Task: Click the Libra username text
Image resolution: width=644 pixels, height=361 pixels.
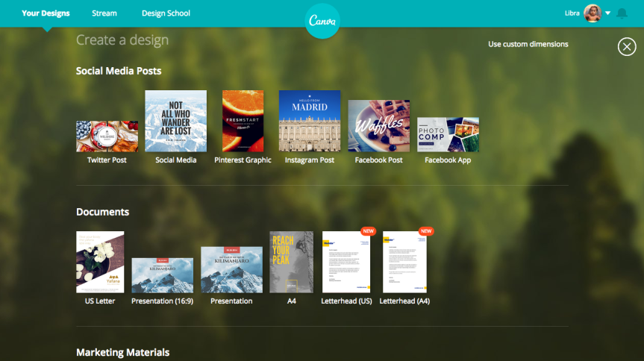Action: (572, 13)
